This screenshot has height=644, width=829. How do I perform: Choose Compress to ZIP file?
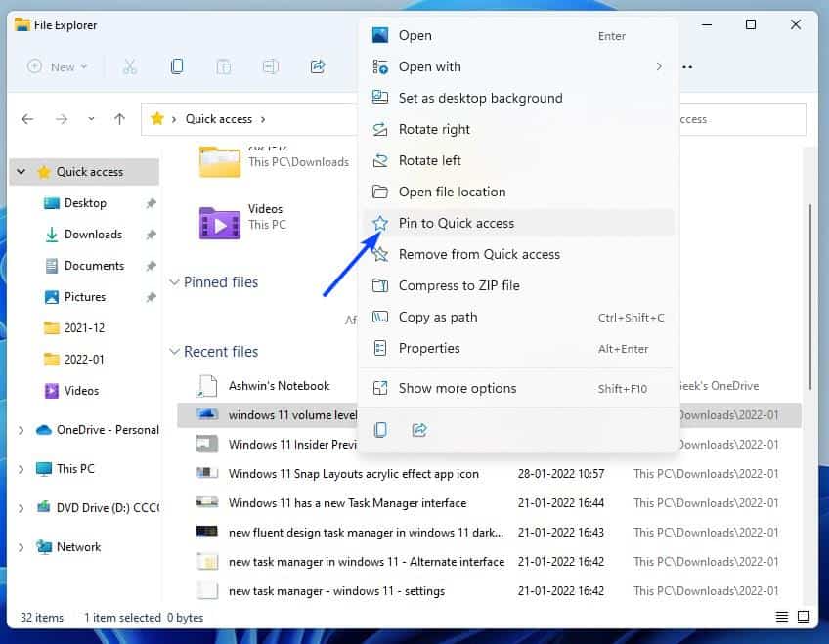pyautogui.click(x=518, y=285)
